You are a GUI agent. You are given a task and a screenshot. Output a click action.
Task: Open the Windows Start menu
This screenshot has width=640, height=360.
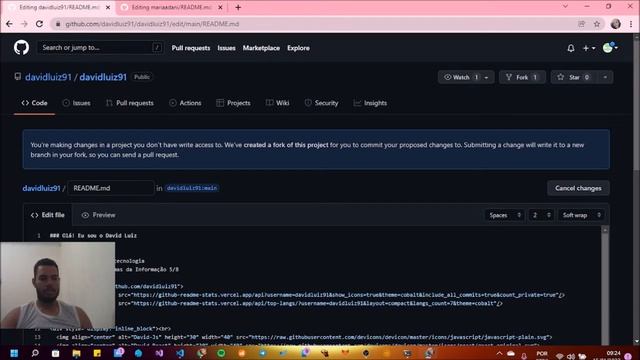click(14, 353)
